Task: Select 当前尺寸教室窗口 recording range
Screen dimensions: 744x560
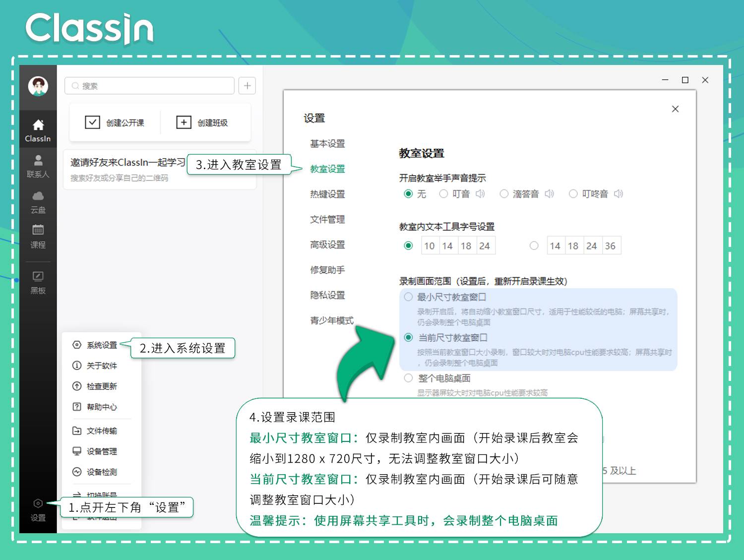Action: (408, 338)
